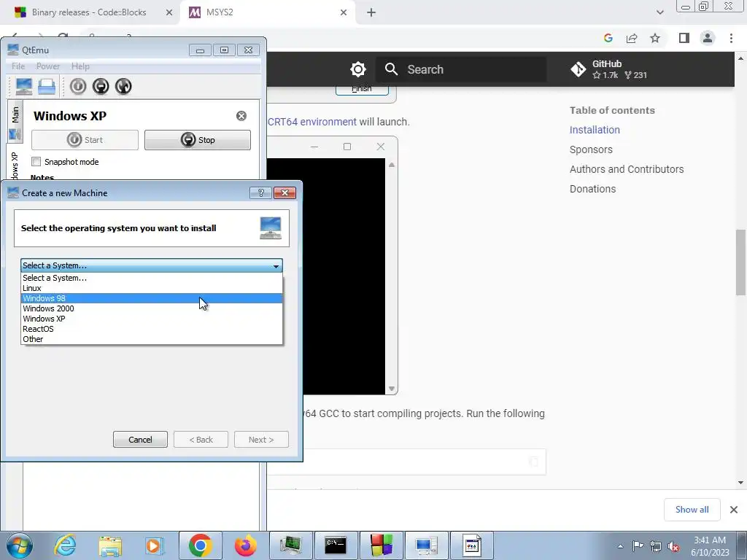Click the Next button in the wizard
Screen dimensions: 747x560
[261, 440]
